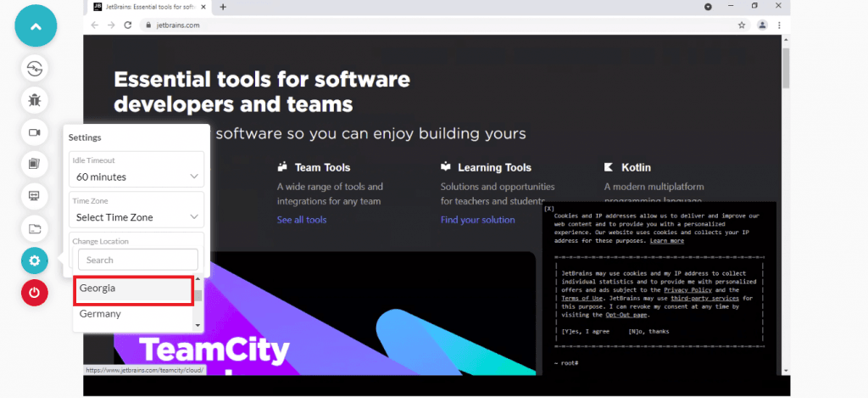This screenshot has width=868, height=398.
Task: Collapse the sidebar with the up-chevron button
Action: (x=36, y=25)
